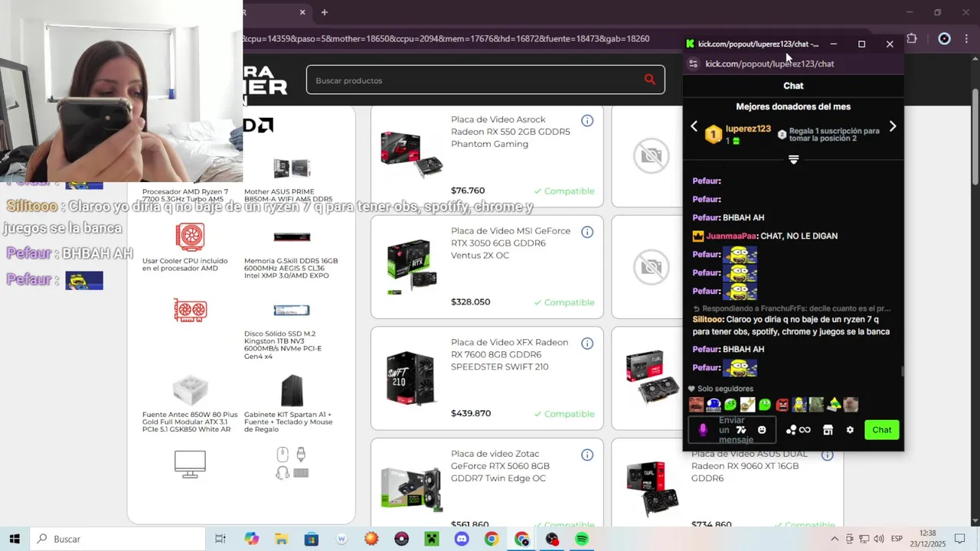Open info for XFX Radeon RX 7600 card
This screenshot has height=551, width=980.
tap(587, 344)
